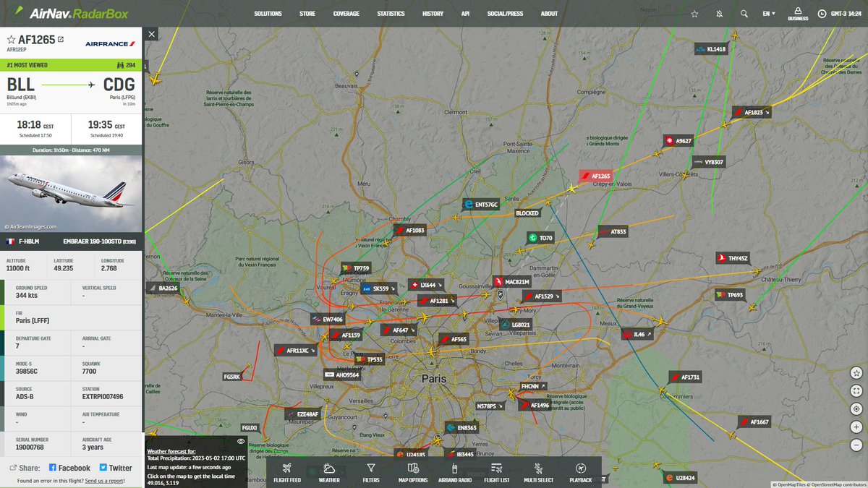Open Map Options

tap(413, 472)
